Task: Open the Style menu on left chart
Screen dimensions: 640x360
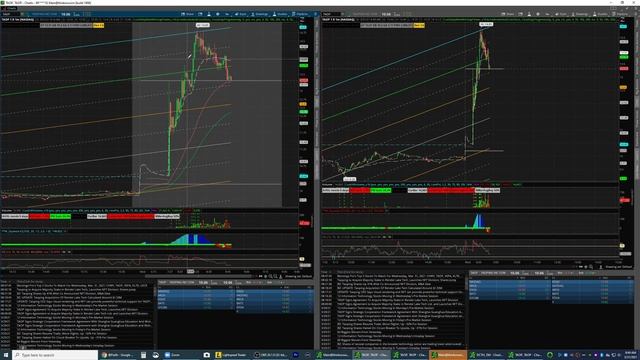Action: [x=241, y=14]
